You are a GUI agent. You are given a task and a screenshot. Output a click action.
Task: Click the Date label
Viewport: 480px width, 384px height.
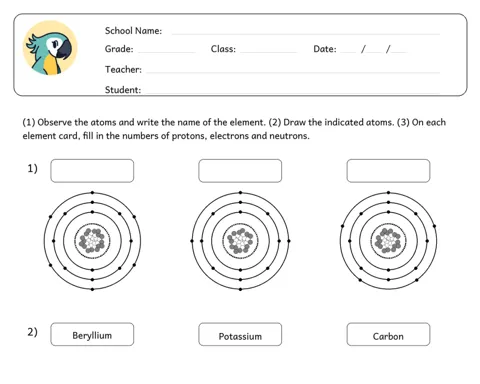(x=325, y=49)
